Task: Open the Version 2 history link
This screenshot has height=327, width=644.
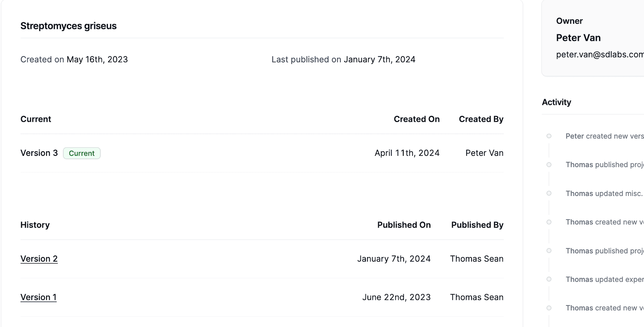Action: (x=39, y=259)
